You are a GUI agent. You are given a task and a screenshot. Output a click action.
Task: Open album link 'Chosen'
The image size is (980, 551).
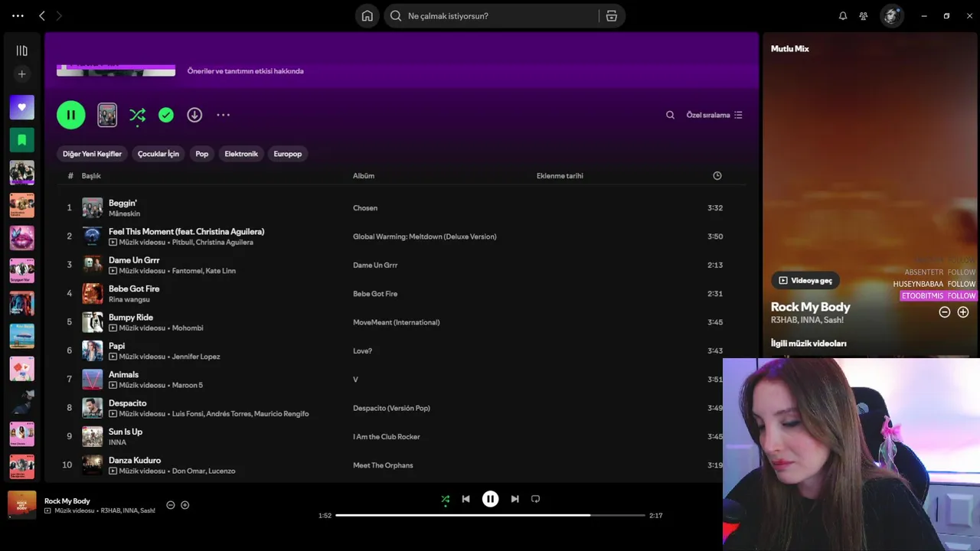point(365,208)
